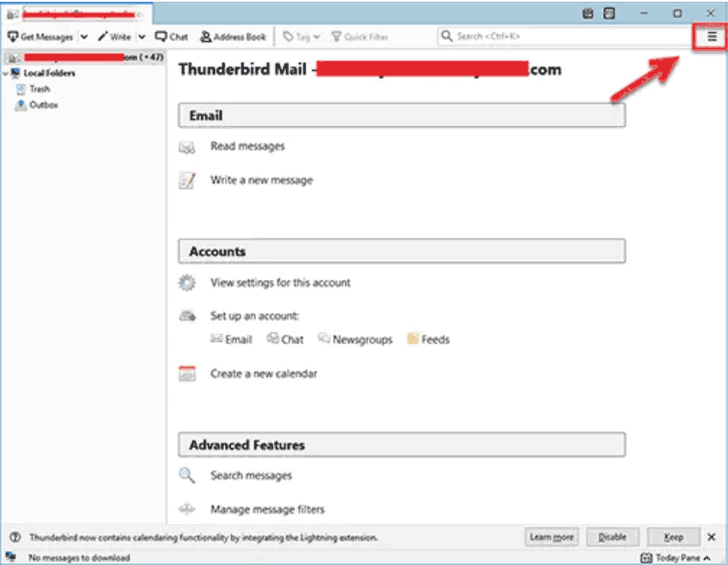Image resolution: width=728 pixels, height=565 pixels.
Task: Click the Set up an account icon
Action: point(187,316)
